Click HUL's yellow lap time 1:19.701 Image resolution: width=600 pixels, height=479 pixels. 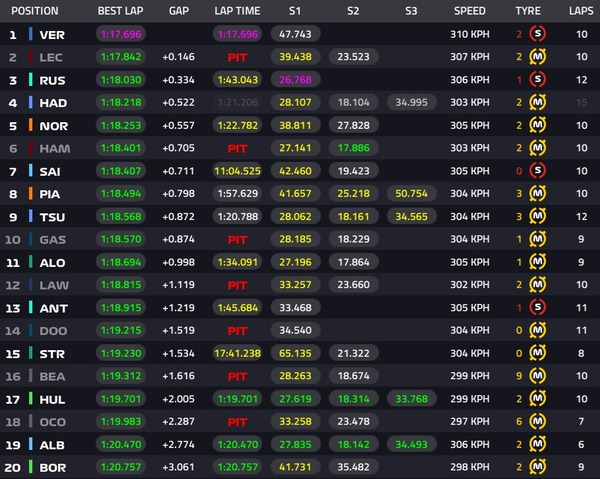[x=237, y=397]
